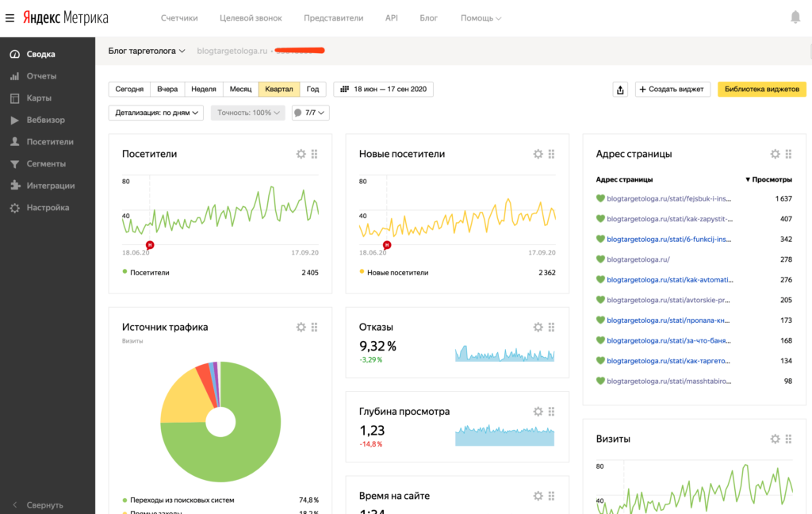The width and height of the screenshot is (812, 514).
Task: Open the 7/7 annotations dropdown
Action: tap(310, 113)
